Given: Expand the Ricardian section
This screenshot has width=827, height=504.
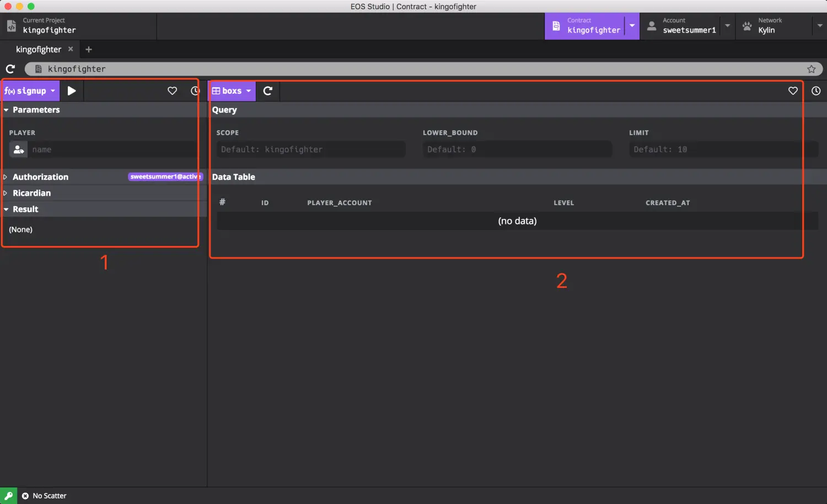Looking at the screenshot, I should (31, 193).
